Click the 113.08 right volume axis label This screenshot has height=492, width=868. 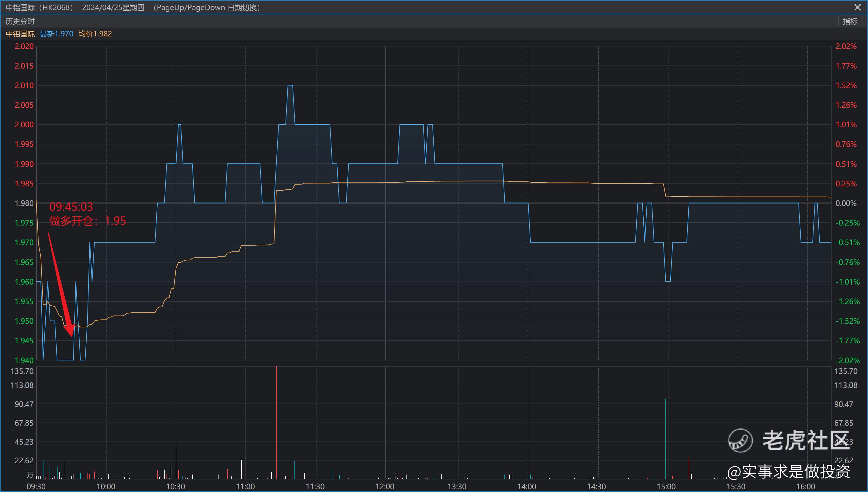[x=846, y=385]
